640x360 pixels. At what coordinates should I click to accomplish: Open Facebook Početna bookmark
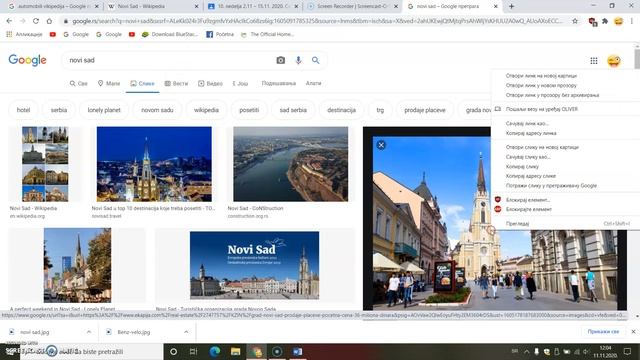tap(220, 34)
